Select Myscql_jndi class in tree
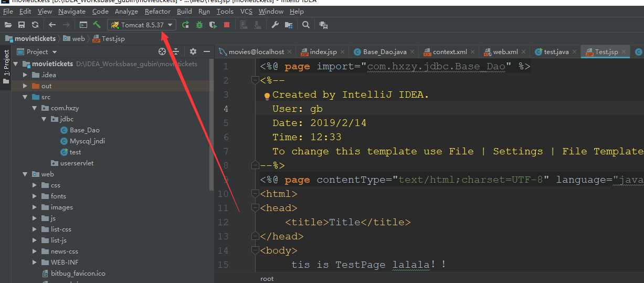Viewport: 644px width, 283px height. (82, 141)
